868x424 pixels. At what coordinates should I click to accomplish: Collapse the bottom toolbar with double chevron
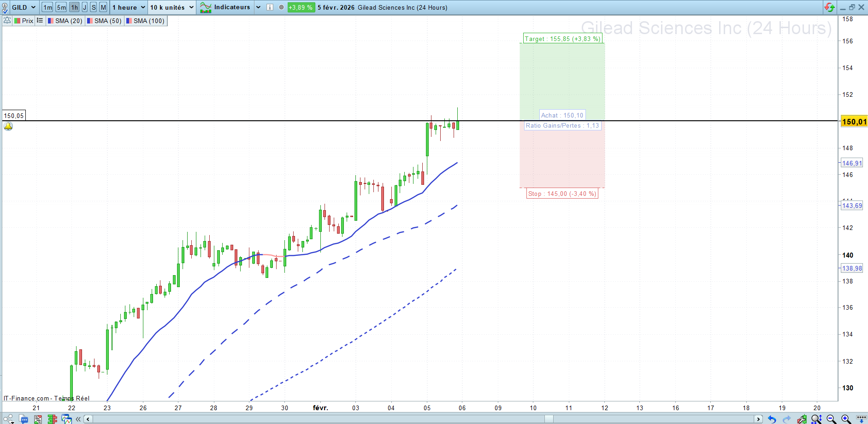(x=78, y=419)
